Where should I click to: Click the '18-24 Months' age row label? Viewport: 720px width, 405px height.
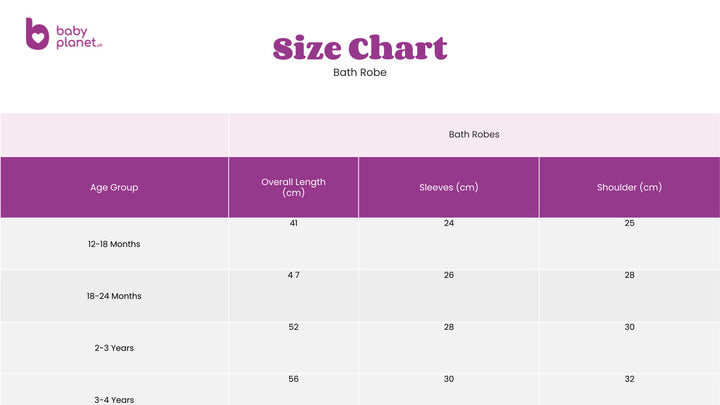(114, 296)
